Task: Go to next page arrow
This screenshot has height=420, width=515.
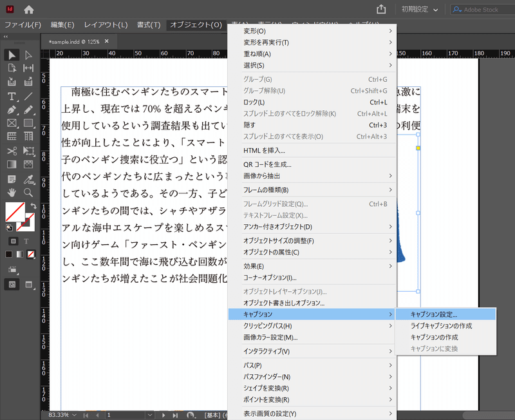Action: [164, 415]
